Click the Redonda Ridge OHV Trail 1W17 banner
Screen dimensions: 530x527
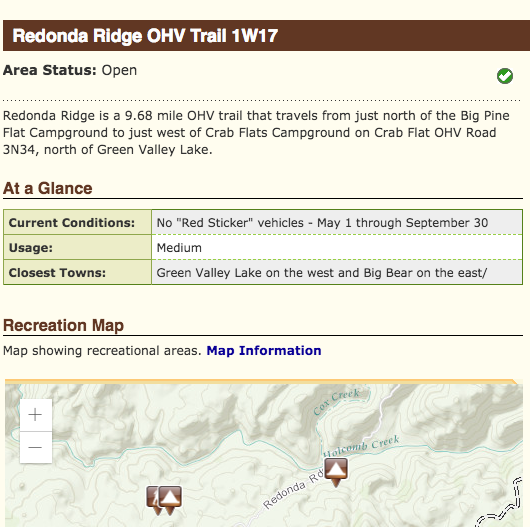[266, 35]
